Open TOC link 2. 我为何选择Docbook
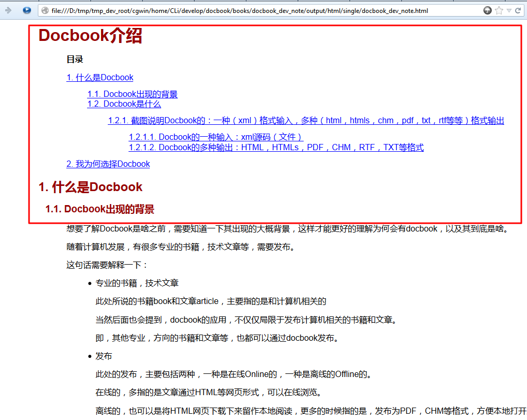 [x=108, y=164]
